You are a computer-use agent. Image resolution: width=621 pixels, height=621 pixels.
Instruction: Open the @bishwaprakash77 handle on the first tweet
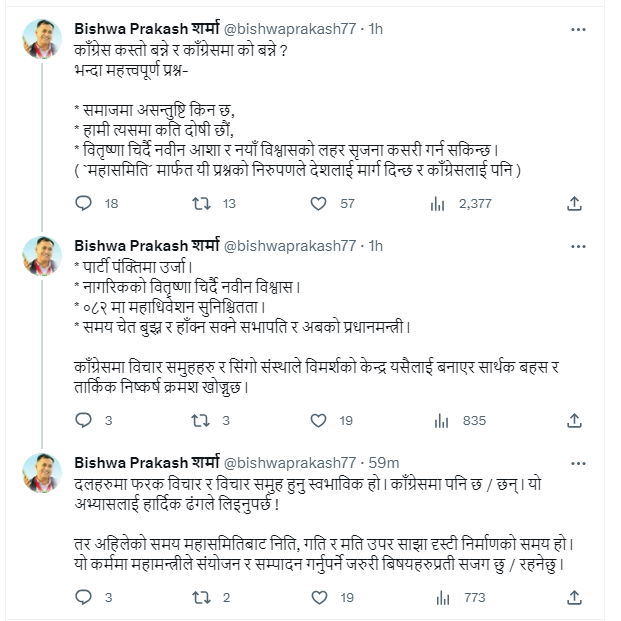290,29
